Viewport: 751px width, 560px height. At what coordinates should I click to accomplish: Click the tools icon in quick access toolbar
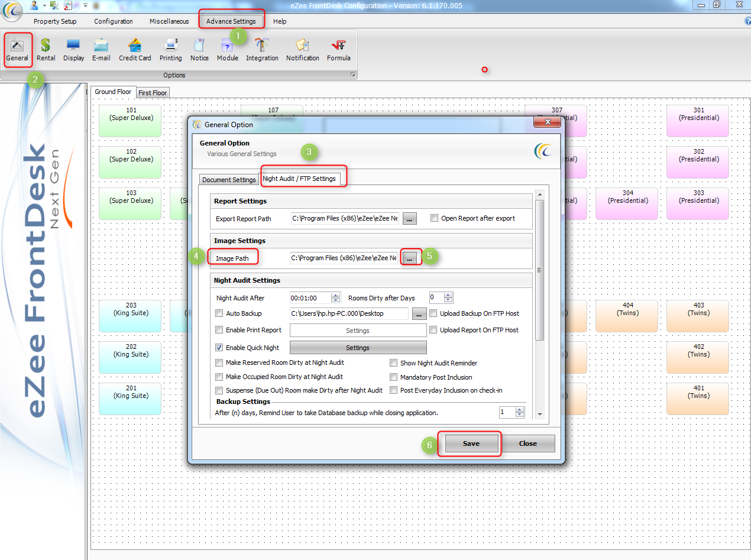54,5
